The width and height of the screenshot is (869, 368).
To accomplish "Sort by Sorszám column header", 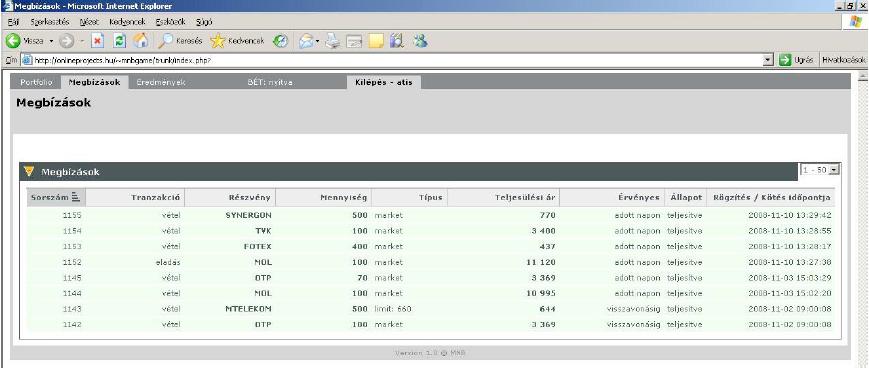I will tap(56, 197).
